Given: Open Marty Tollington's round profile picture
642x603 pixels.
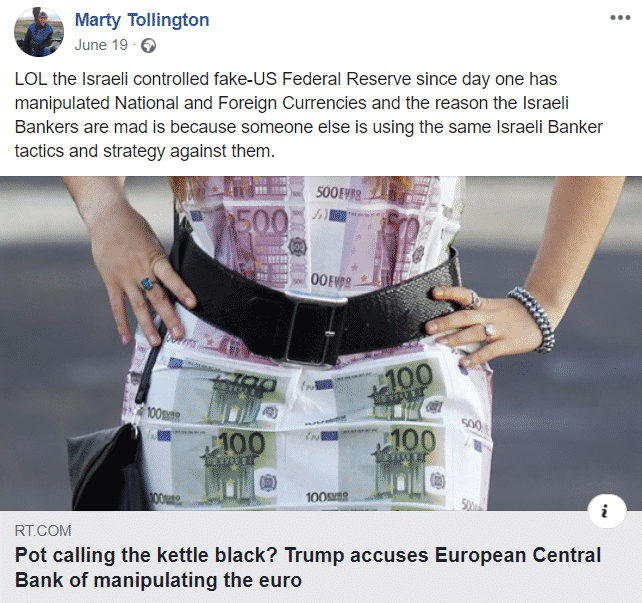Looking at the screenshot, I should 39,32.
